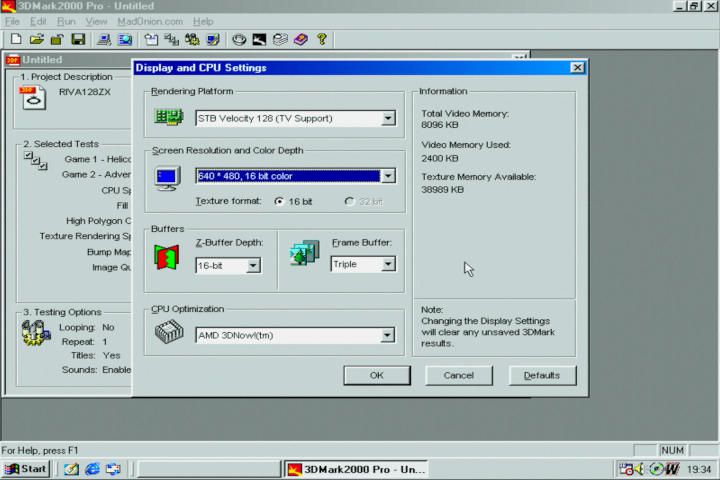Screen dimensions: 720x480
Task: Open the Run menu
Action: click(x=66, y=22)
